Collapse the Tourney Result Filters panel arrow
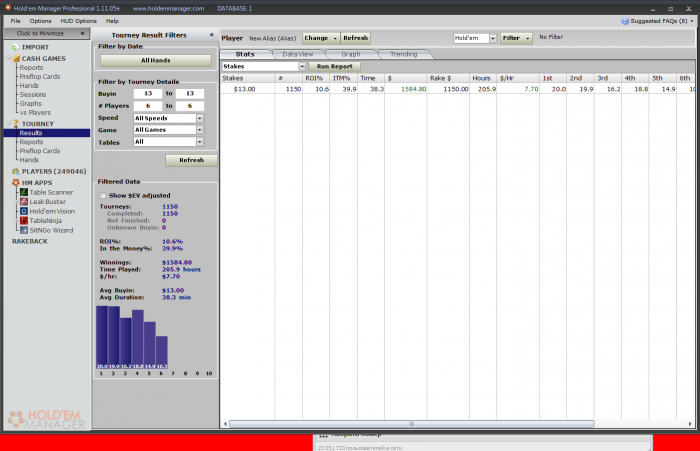 [x=212, y=35]
